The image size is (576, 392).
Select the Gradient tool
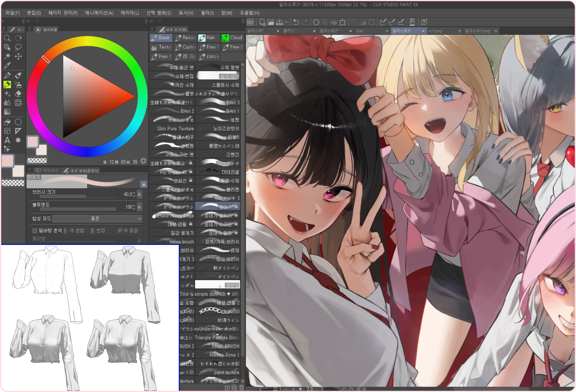[x=7, y=112]
